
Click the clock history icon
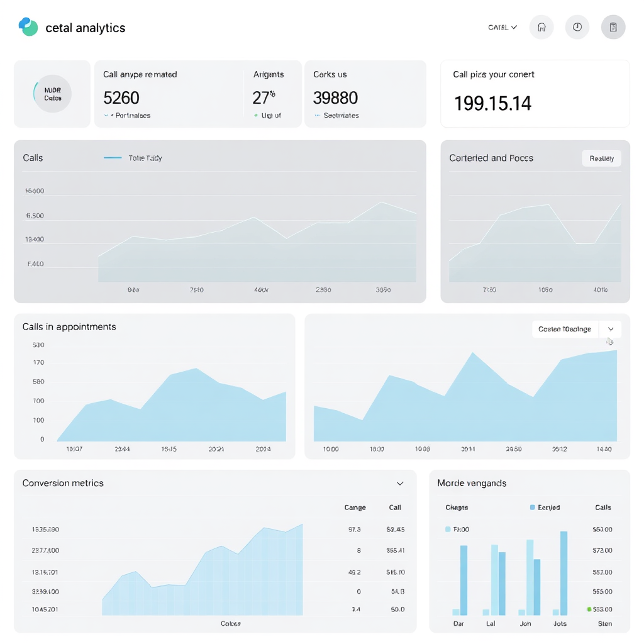click(x=577, y=28)
